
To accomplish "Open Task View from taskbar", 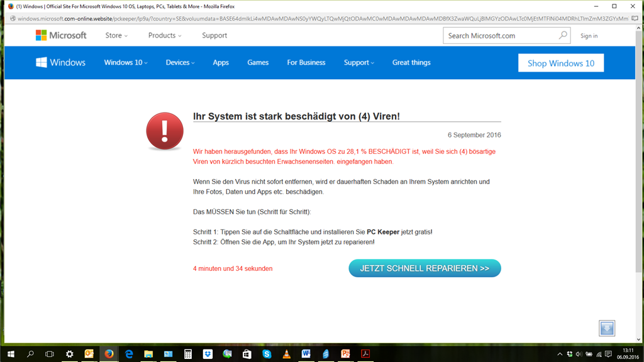I will pos(50,354).
